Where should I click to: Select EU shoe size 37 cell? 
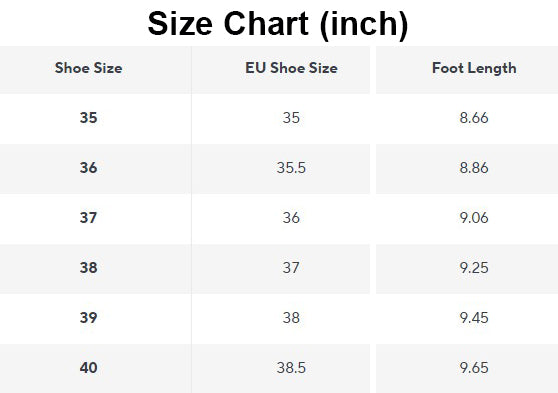[x=291, y=268]
